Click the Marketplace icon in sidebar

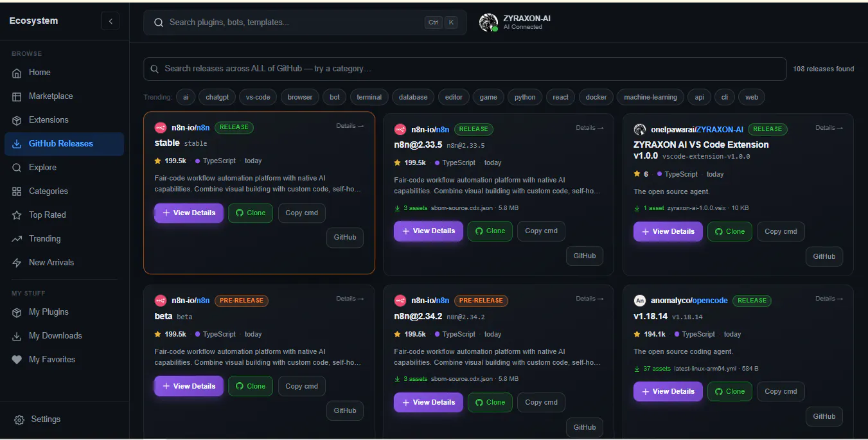coord(17,96)
